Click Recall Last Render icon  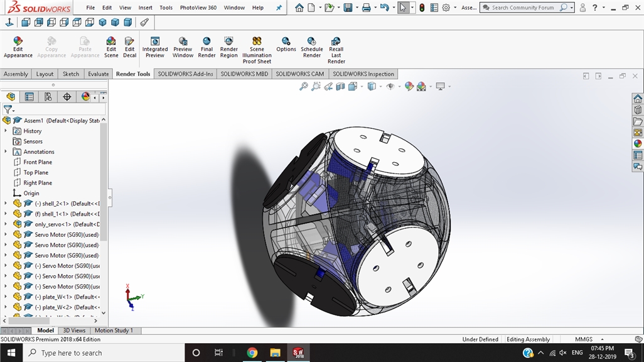(x=336, y=50)
